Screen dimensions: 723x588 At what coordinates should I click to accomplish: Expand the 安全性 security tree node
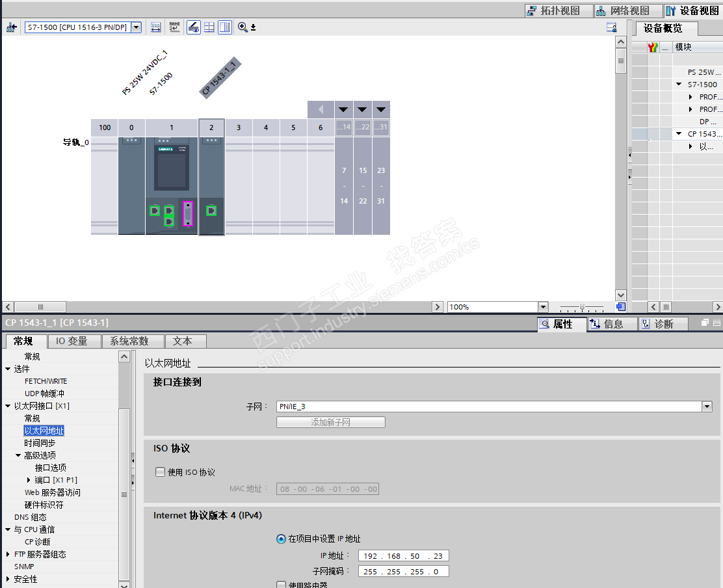(x=8, y=579)
